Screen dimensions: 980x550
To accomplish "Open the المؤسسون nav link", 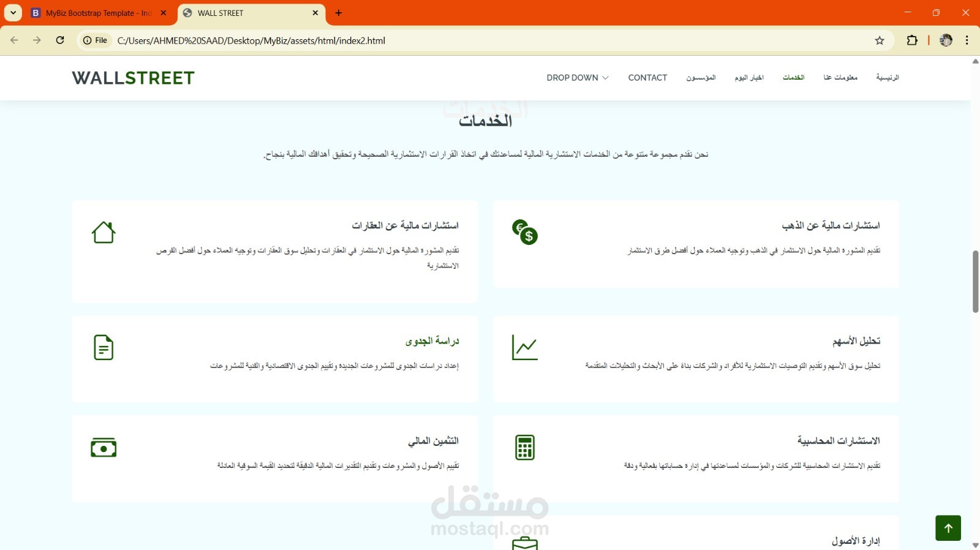I will [701, 78].
